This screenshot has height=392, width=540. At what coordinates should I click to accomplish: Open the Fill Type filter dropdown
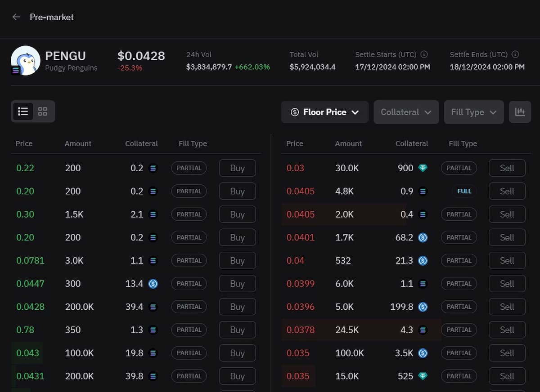click(x=473, y=112)
